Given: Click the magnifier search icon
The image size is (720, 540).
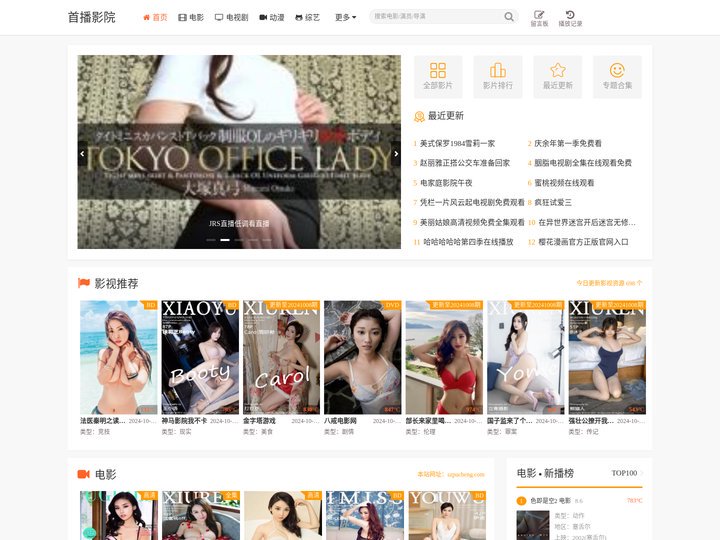Looking at the screenshot, I should point(509,17).
